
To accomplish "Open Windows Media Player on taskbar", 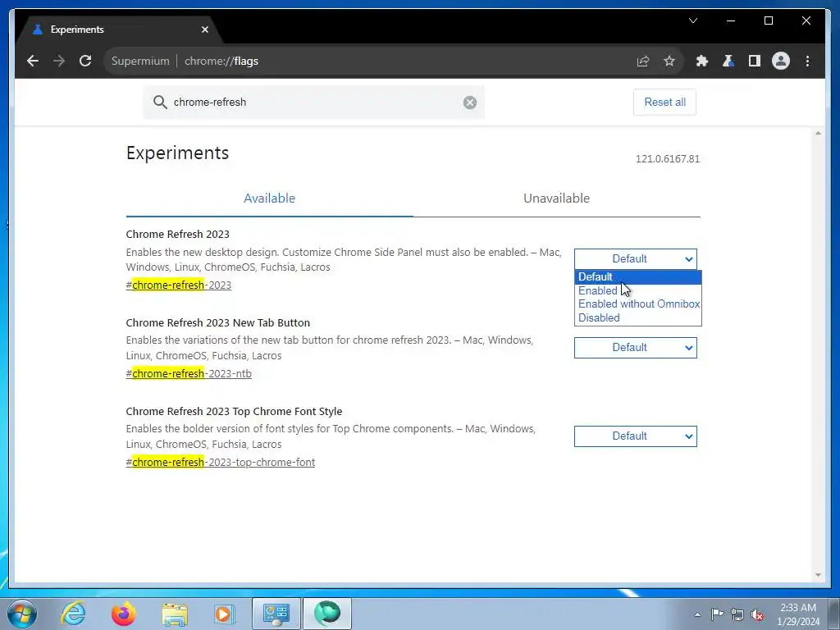I will [x=224, y=614].
